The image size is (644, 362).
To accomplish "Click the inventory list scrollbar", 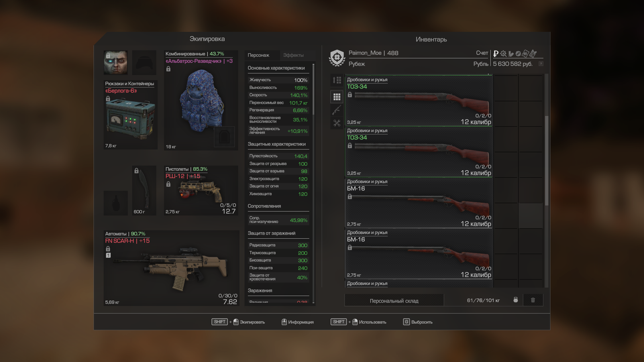I will tap(547, 161).
